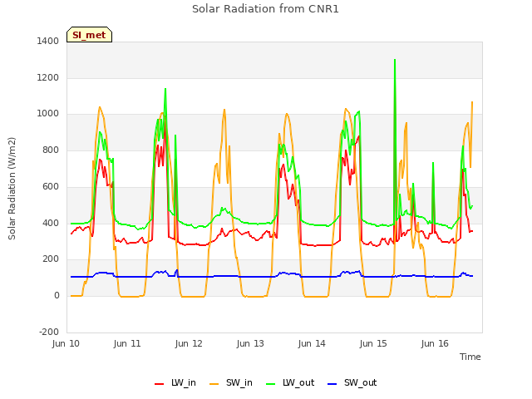This screenshot has width=532, height=399.
Task: Click the chart title Solar Radiation from CNR1
Action: coord(265,9)
